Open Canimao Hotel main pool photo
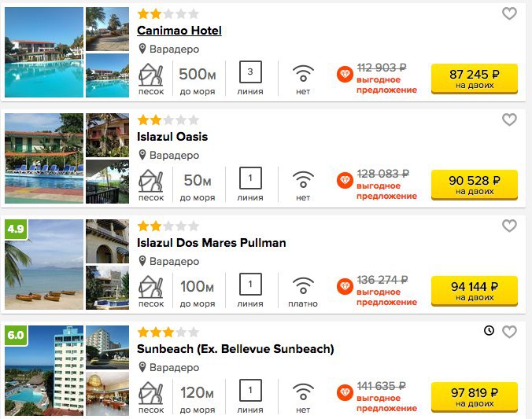532x419 pixels. pyautogui.click(x=44, y=52)
